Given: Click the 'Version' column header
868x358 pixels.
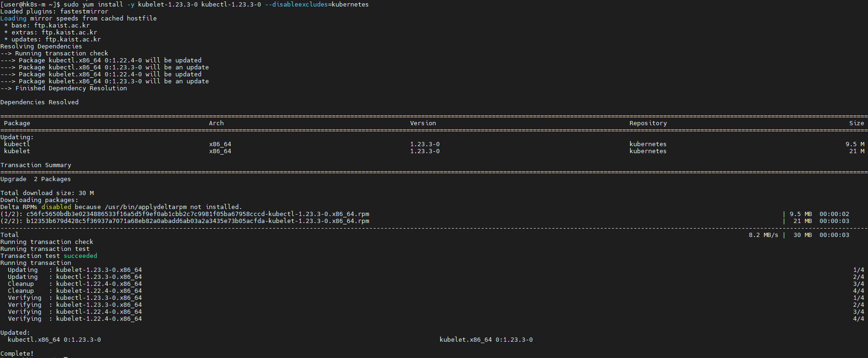Looking at the screenshot, I should coord(423,123).
